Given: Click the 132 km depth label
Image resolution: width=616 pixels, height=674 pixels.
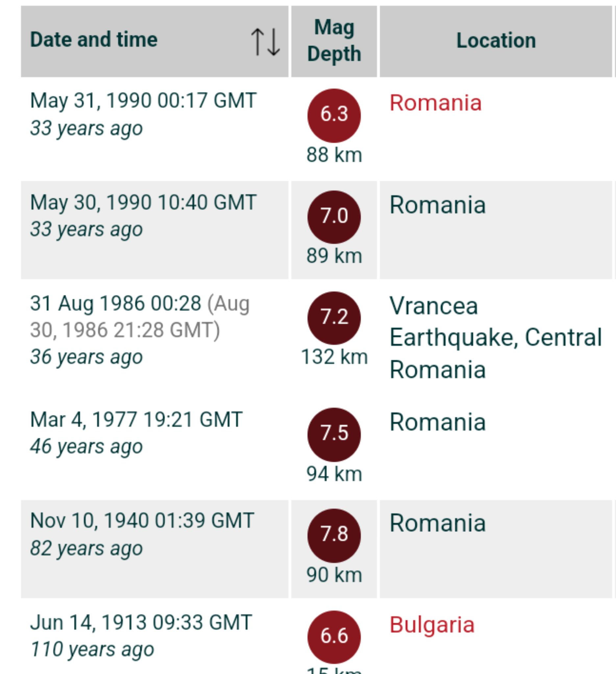Looking at the screenshot, I should pos(334,357).
